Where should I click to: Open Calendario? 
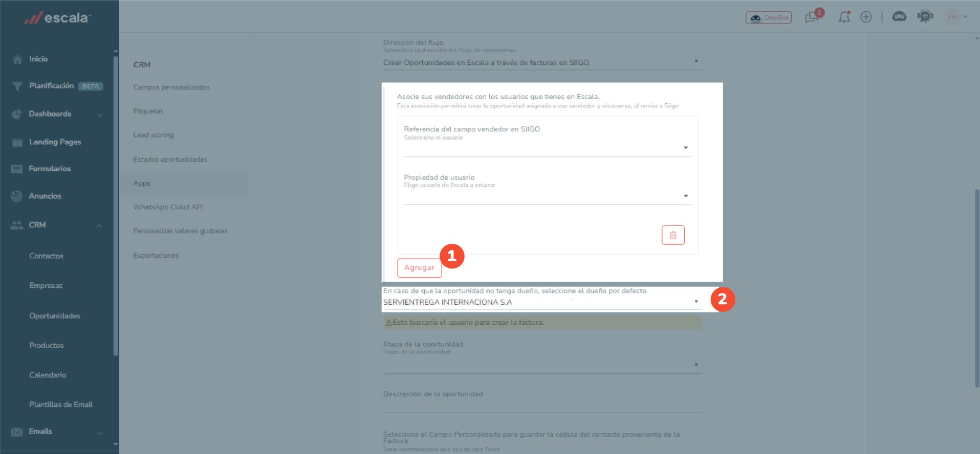click(48, 375)
